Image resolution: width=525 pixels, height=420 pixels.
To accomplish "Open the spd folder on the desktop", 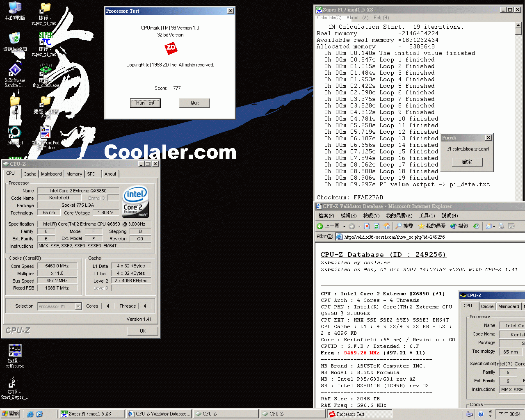I will pyautogui.click(x=15, y=101).
